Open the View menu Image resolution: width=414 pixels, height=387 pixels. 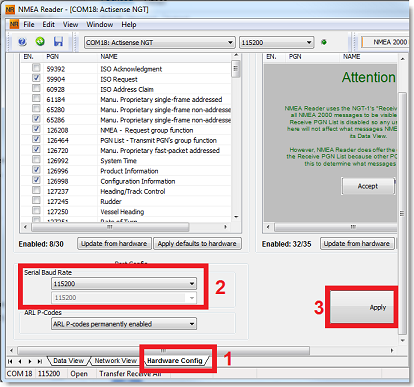[x=70, y=25]
